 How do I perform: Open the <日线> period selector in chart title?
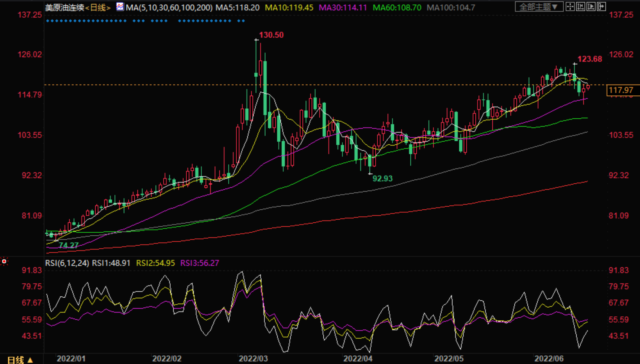click(x=97, y=7)
